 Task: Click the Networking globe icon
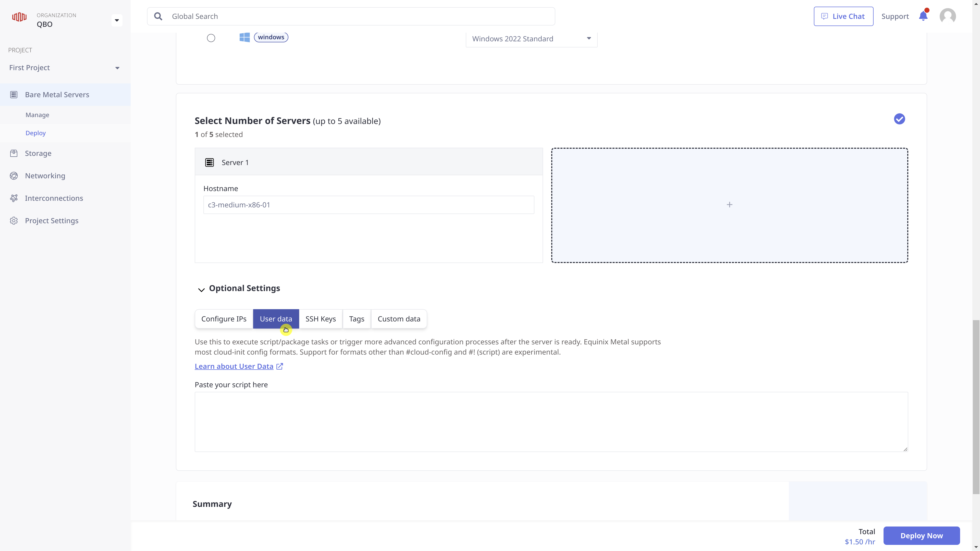14,176
